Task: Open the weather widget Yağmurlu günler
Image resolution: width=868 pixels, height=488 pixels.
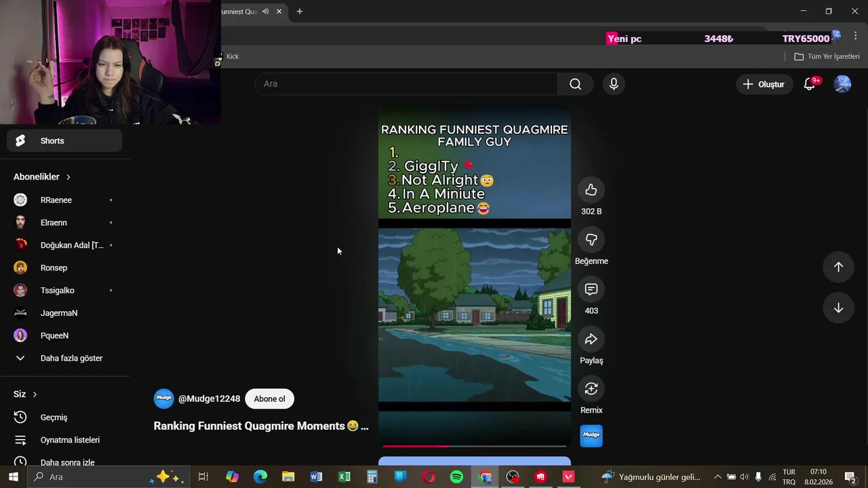Action: point(650,476)
